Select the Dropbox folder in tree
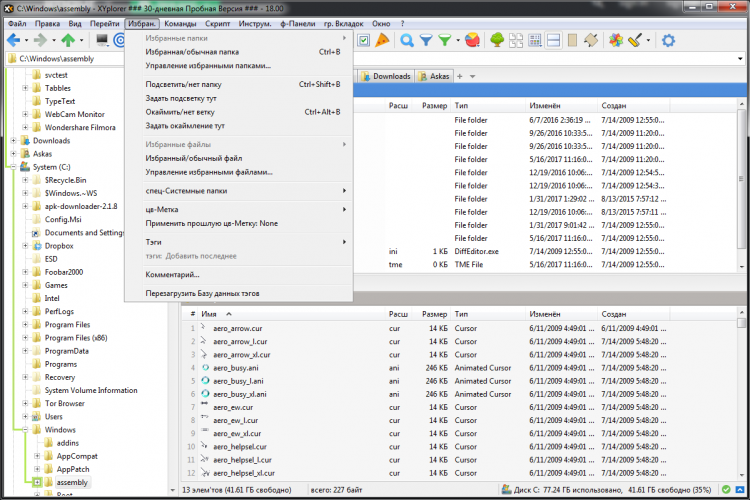 59,245
